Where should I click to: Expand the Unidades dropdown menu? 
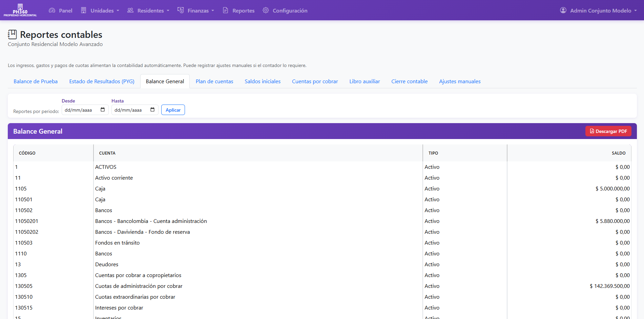tap(100, 10)
